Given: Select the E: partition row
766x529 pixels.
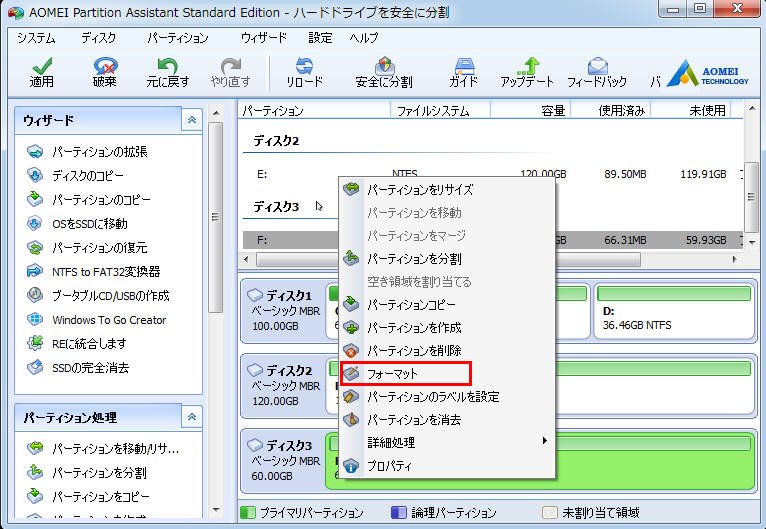Looking at the screenshot, I should point(493,174).
